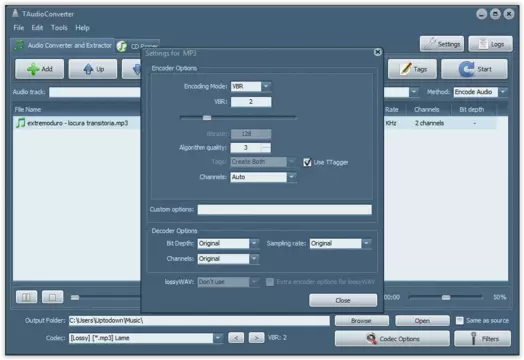Select the next codec with the > button
The image size is (524, 360).
[x=256, y=338]
